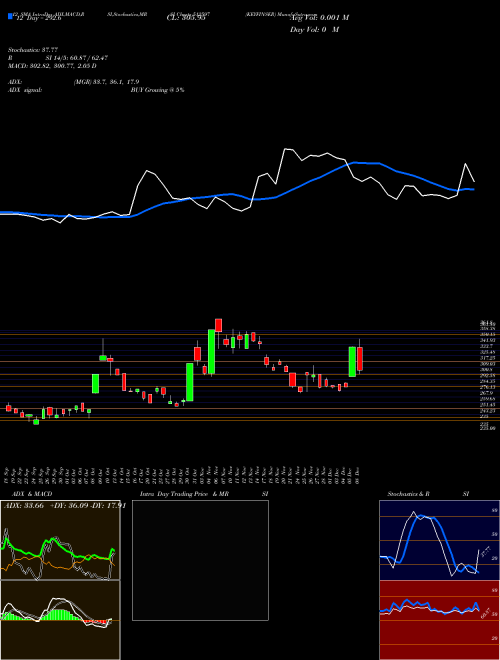The height and width of the screenshot is (660, 500).
Task: Click the blue Stochastics chart panel
Action: (439, 540)
